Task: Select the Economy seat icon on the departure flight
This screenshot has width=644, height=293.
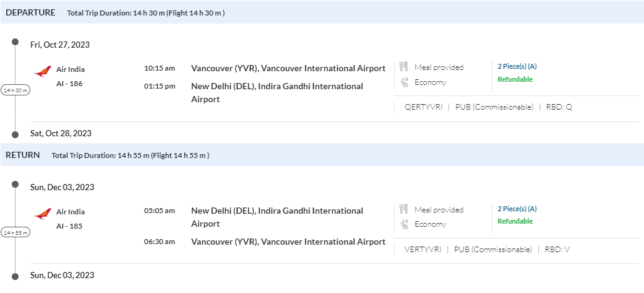Action: point(404,82)
